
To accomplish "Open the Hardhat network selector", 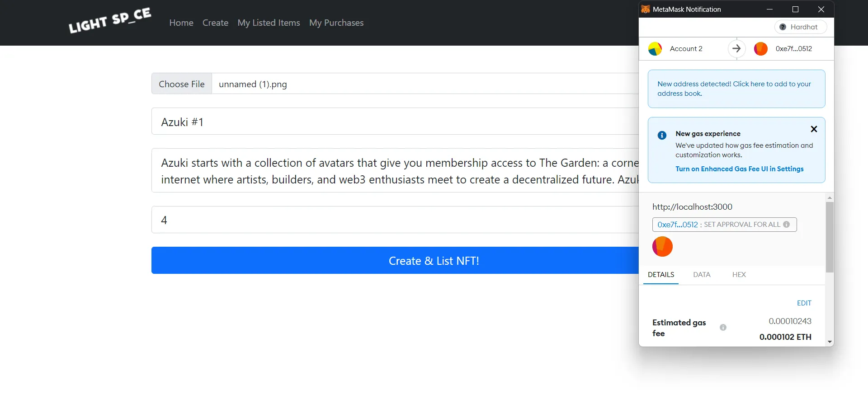I will pos(801,27).
